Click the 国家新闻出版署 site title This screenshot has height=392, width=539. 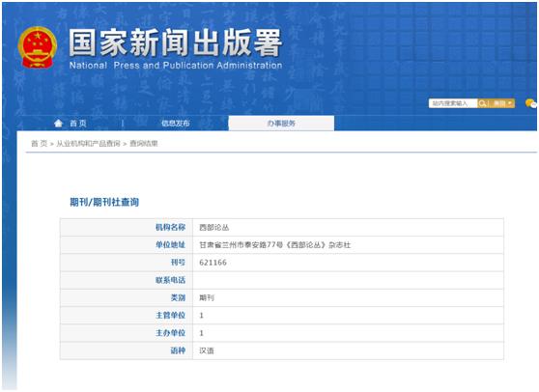[x=176, y=42]
